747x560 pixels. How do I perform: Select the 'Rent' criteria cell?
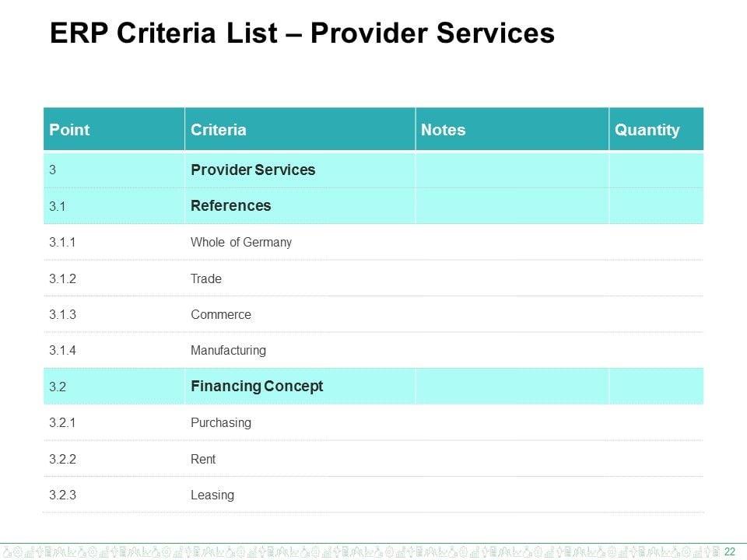pyautogui.click(x=203, y=459)
